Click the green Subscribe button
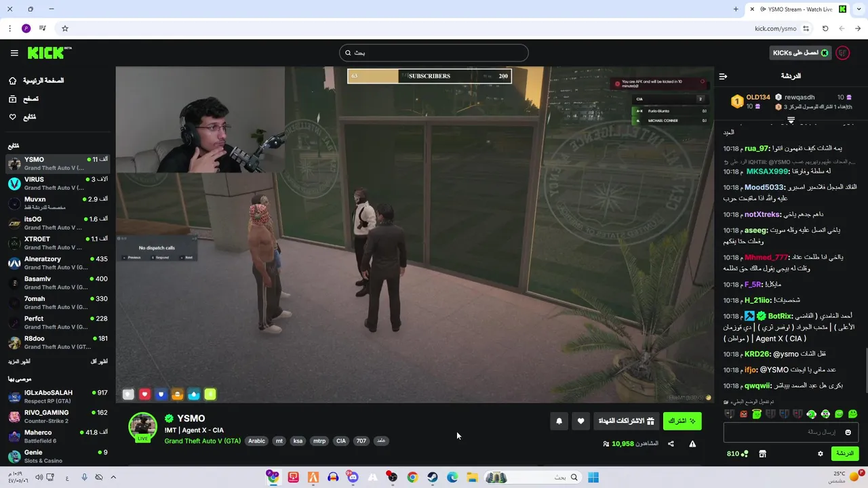The image size is (868, 488). (682, 421)
